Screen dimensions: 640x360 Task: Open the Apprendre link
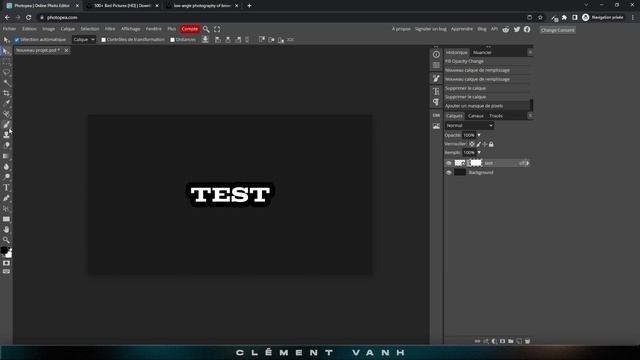[462, 29]
